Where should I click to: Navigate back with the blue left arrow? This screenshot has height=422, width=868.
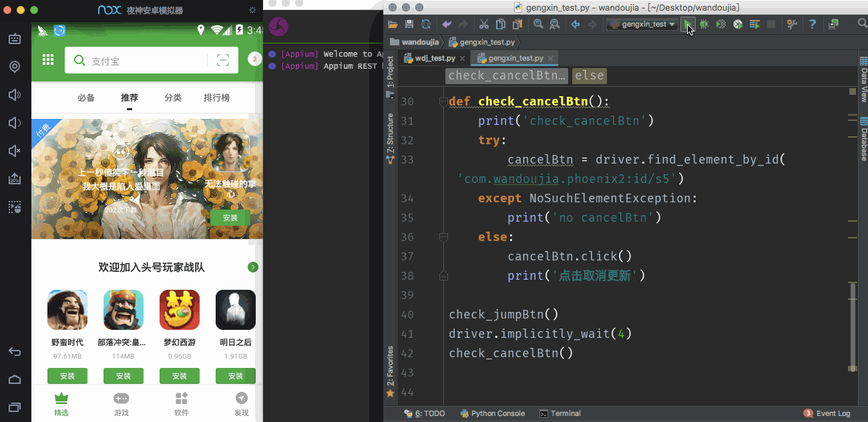[576, 24]
